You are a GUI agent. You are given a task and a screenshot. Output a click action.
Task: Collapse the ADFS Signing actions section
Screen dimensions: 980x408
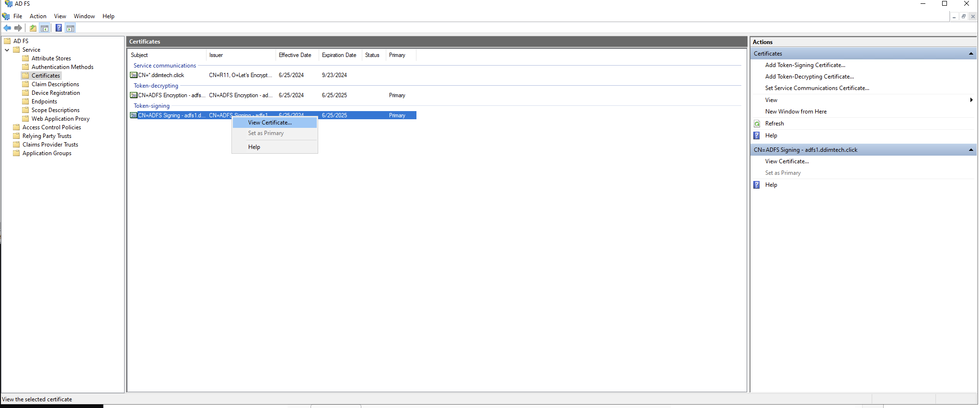[971, 150]
